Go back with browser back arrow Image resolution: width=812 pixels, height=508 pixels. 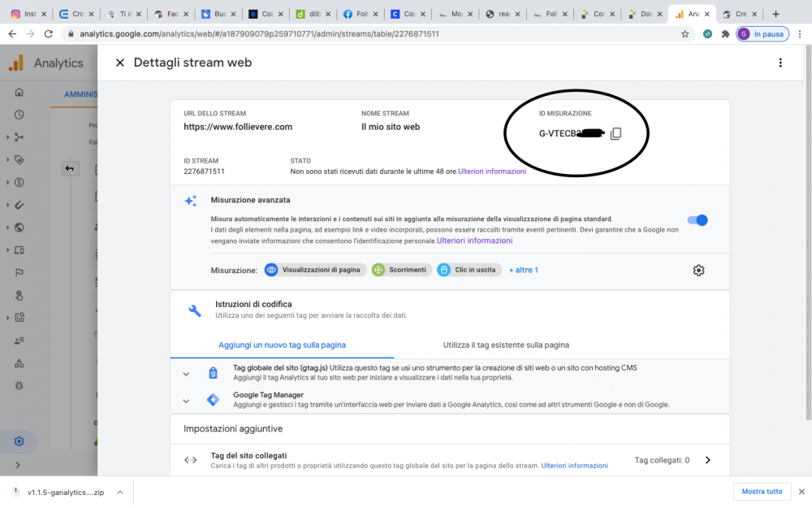click(x=12, y=33)
